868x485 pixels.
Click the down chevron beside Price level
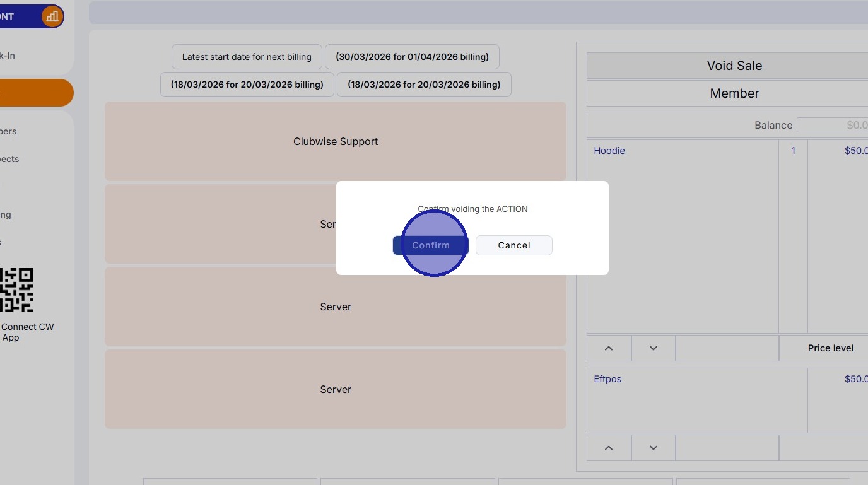[654, 348]
